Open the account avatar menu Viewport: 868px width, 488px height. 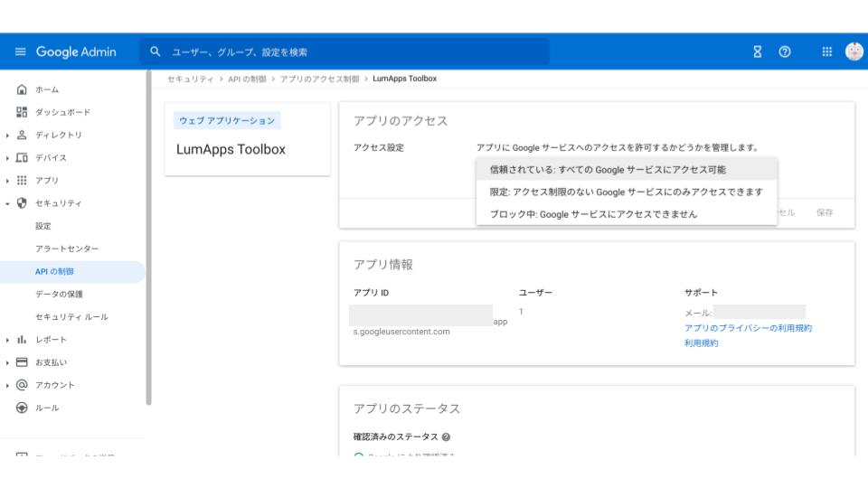pos(854,52)
